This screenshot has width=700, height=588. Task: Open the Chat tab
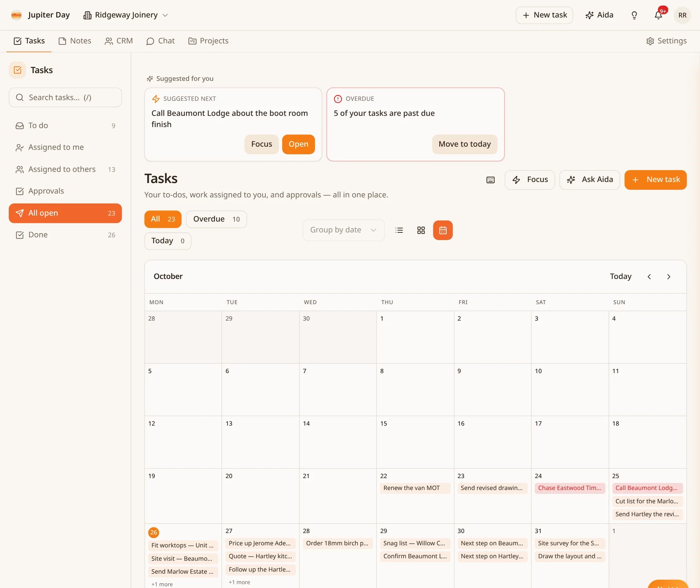tap(160, 41)
